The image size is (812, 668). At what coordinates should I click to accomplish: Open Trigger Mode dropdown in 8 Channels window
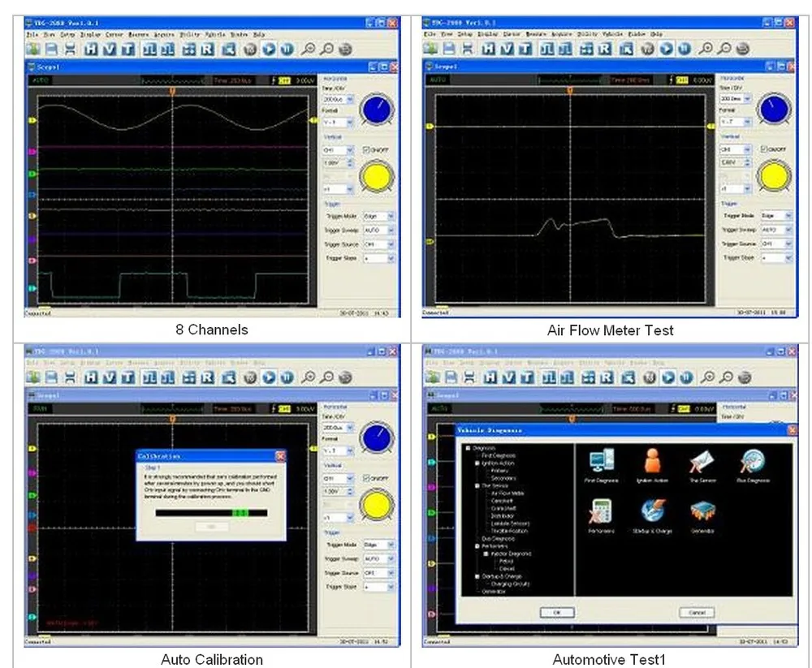coord(379,216)
